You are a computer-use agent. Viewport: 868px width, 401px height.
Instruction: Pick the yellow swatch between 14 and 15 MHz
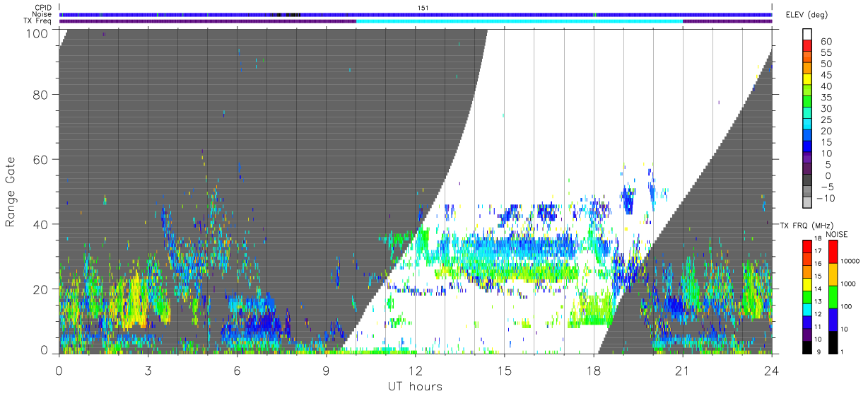pos(807,283)
